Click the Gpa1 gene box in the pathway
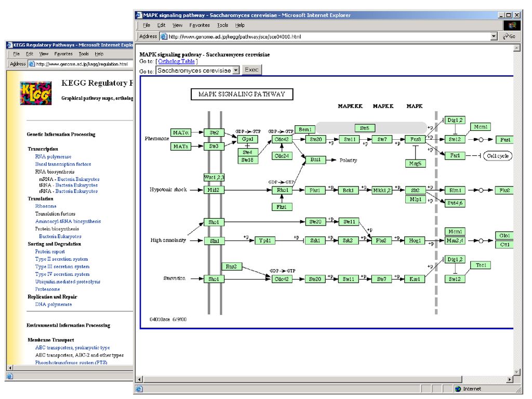 click(248, 139)
